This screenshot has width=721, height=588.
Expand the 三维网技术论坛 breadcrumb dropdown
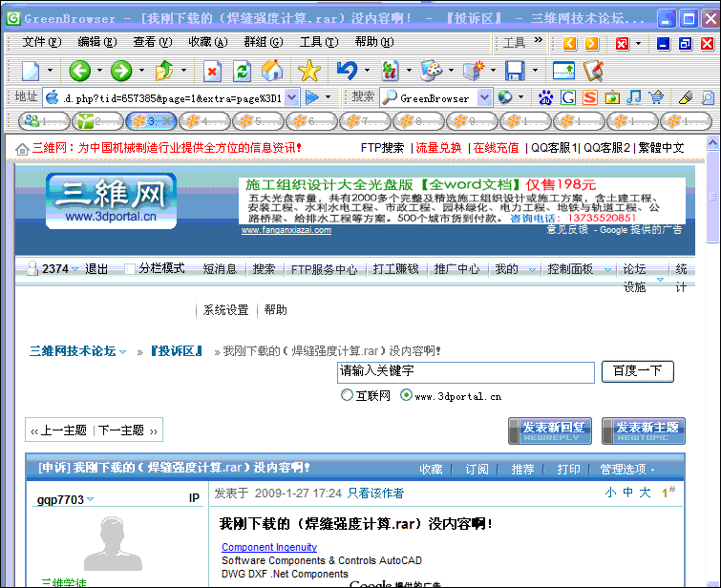point(123,351)
